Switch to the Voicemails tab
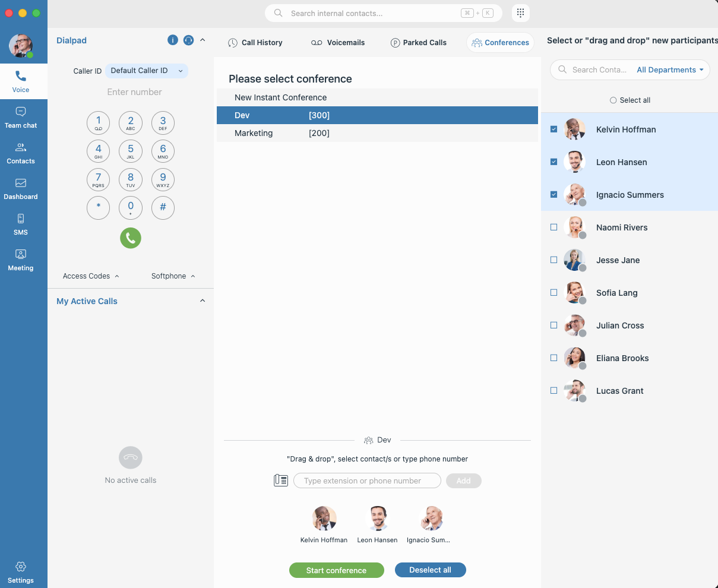The height and width of the screenshot is (588, 718). pos(338,43)
